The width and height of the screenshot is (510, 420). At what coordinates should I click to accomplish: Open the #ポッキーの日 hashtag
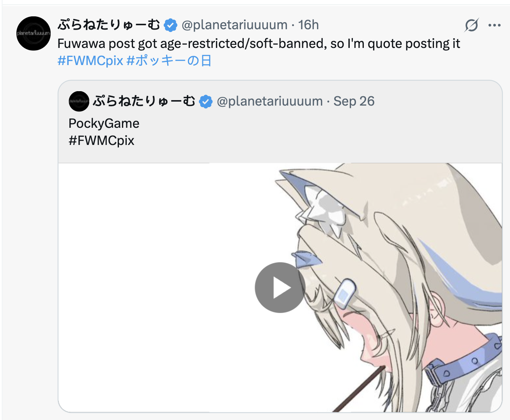(x=169, y=61)
